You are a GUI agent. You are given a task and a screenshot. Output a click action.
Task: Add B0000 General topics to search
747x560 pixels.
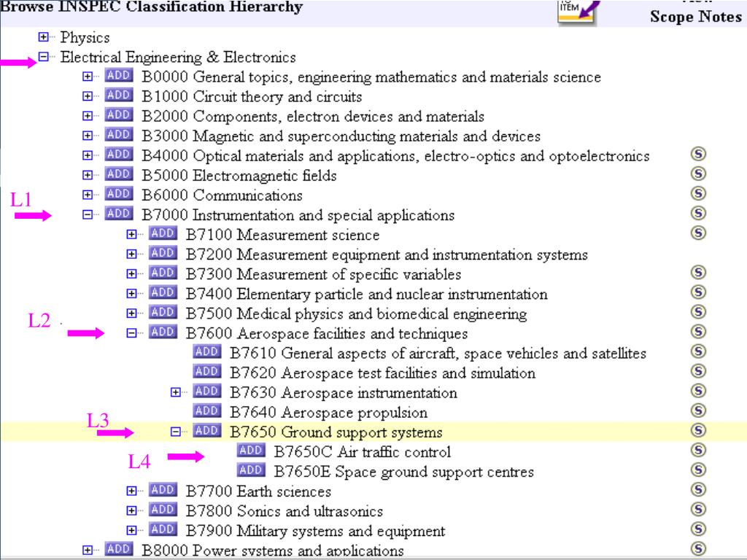(118, 75)
